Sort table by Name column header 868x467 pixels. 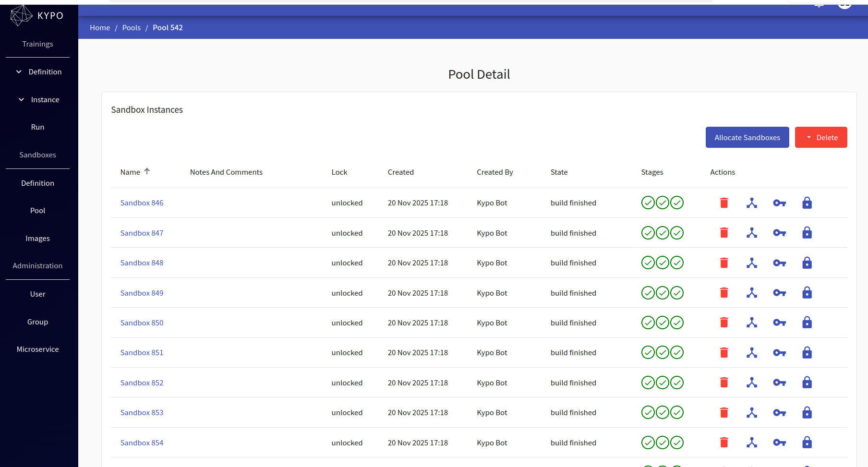pyautogui.click(x=131, y=172)
